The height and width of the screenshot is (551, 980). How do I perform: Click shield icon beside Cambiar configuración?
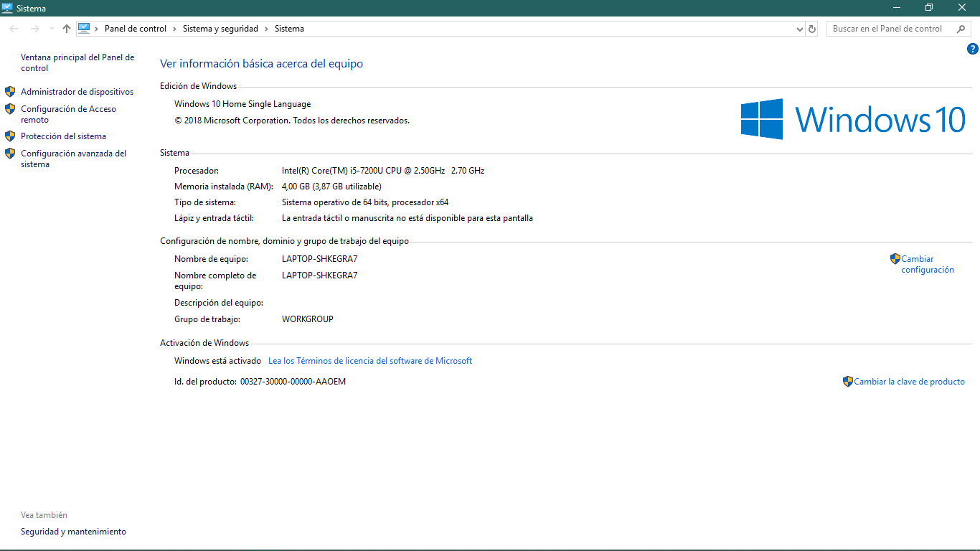coord(895,259)
